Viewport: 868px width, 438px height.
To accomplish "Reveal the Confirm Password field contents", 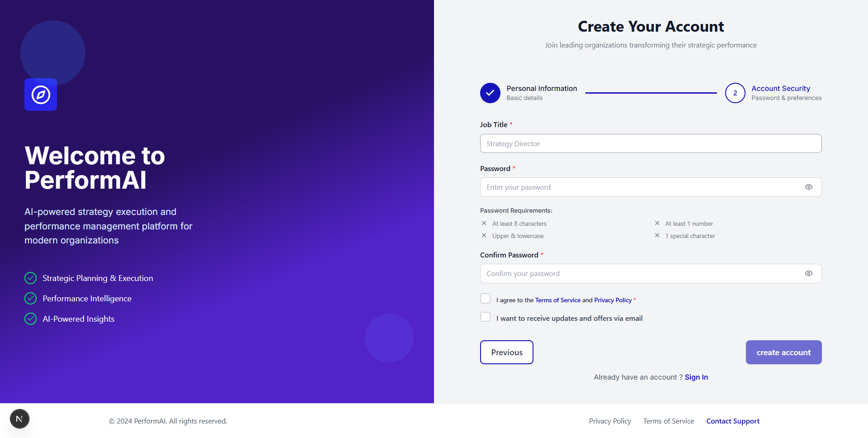I will (x=809, y=273).
